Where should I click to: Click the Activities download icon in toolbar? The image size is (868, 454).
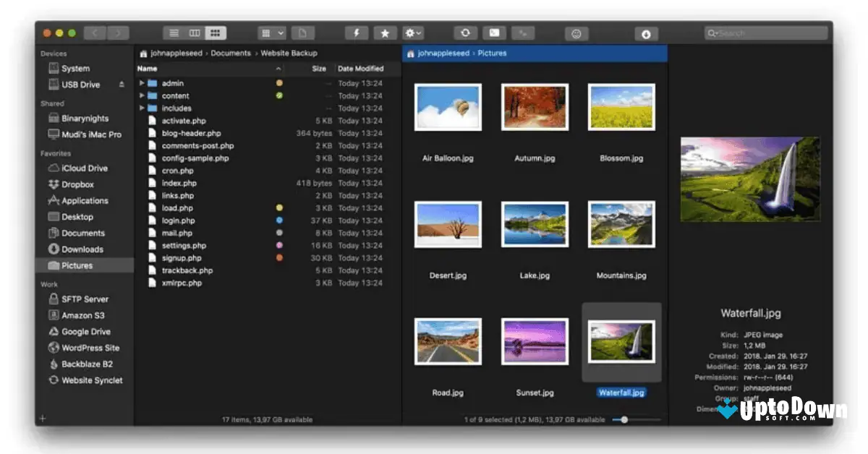(646, 33)
